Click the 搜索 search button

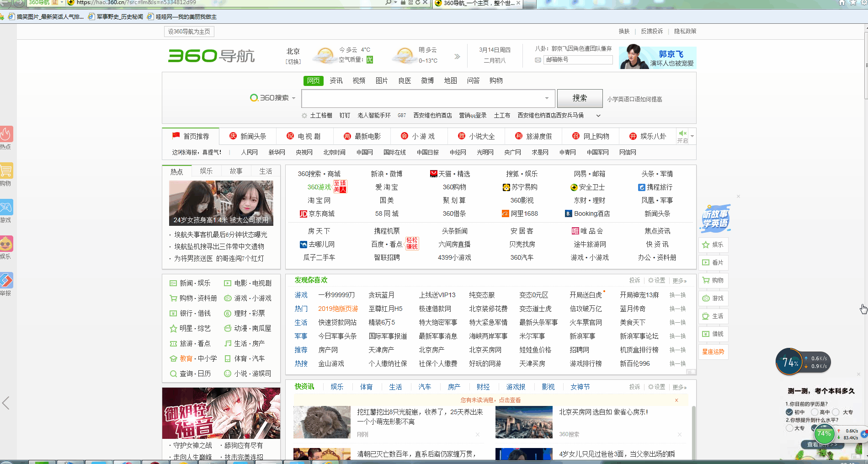click(x=580, y=98)
